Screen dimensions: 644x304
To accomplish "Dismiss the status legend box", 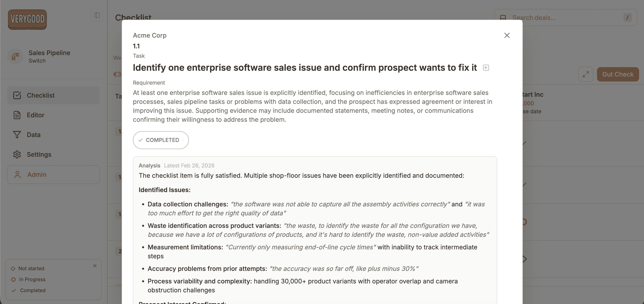I will [x=95, y=266].
